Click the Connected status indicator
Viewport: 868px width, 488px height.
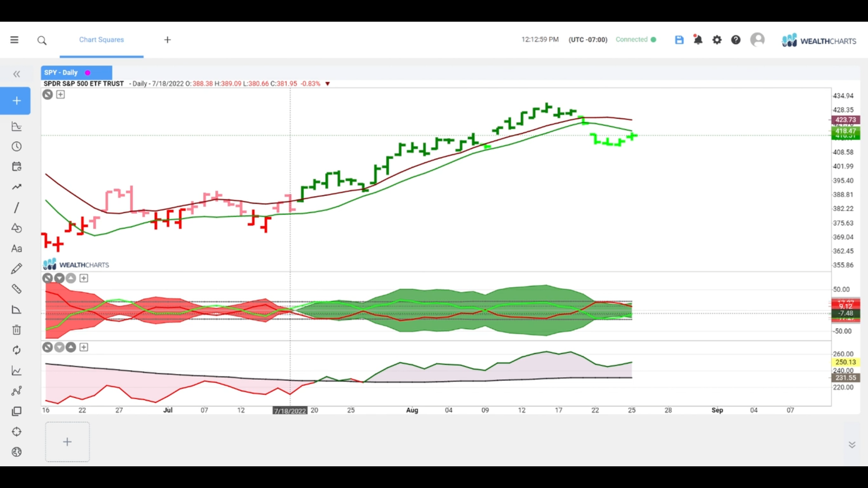(636, 40)
